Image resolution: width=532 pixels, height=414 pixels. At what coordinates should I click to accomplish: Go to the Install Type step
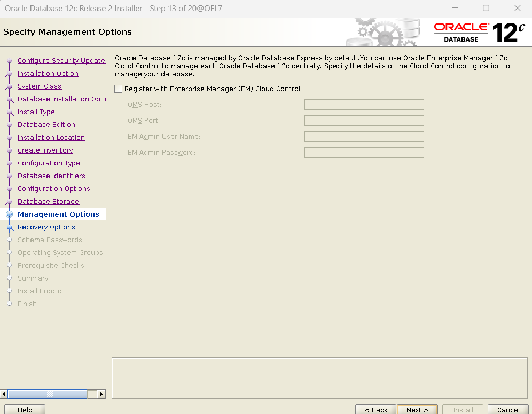(x=36, y=112)
